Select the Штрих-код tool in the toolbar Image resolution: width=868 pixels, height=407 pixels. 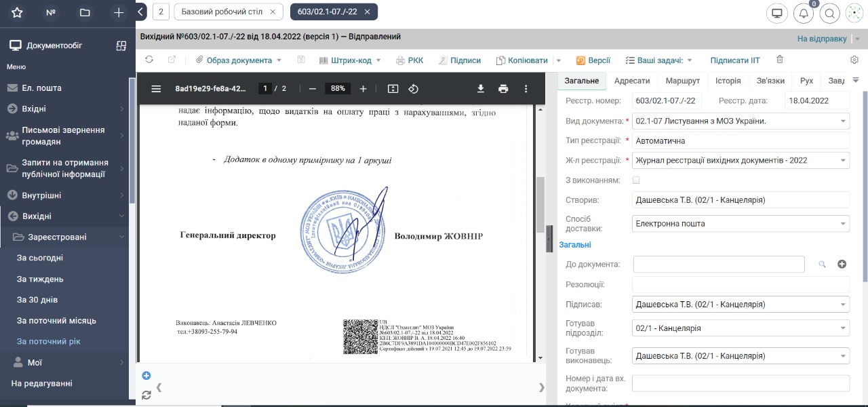(347, 59)
